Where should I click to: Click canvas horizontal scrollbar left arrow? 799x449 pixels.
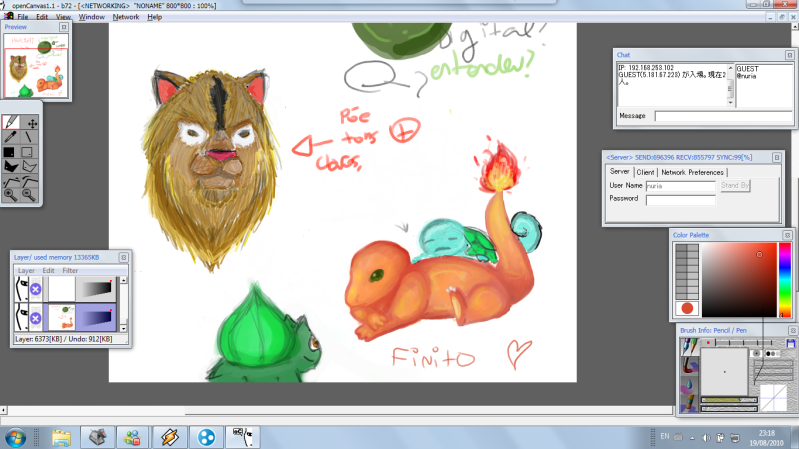click(x=4, y=410)
